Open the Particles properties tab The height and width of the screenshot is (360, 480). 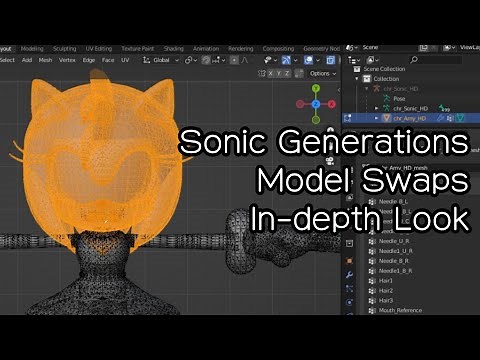tap(349, 289)
